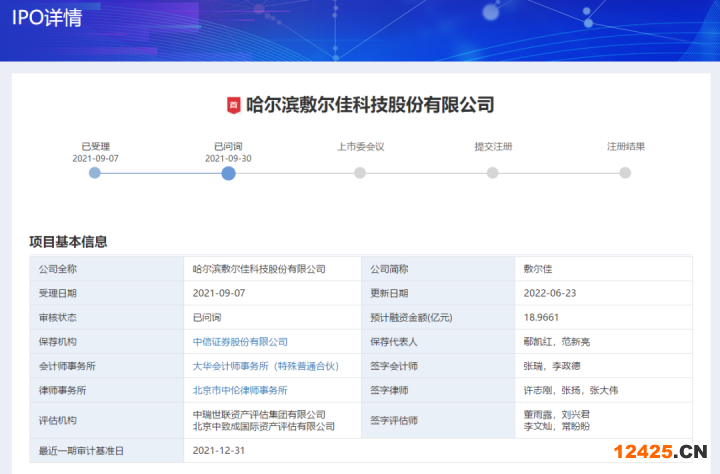Viewport: 720px width, 474px height.
Task: Select the 上市委会议 timeline dot
Action: tap(360, 172)
